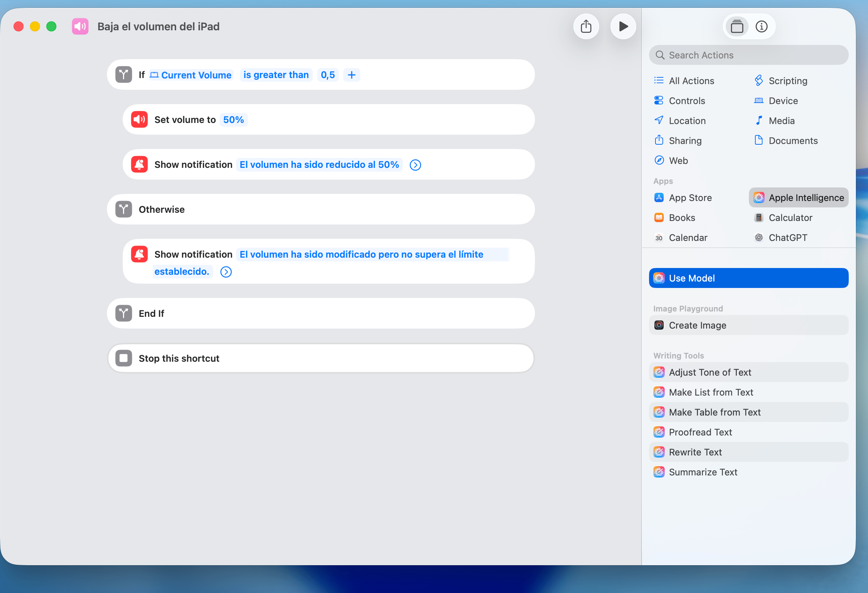Click the share icon in the toolbar
Image resolution: width=868 pixels, height=593 pixels.
pyautogui.click(x=586, y=26)
